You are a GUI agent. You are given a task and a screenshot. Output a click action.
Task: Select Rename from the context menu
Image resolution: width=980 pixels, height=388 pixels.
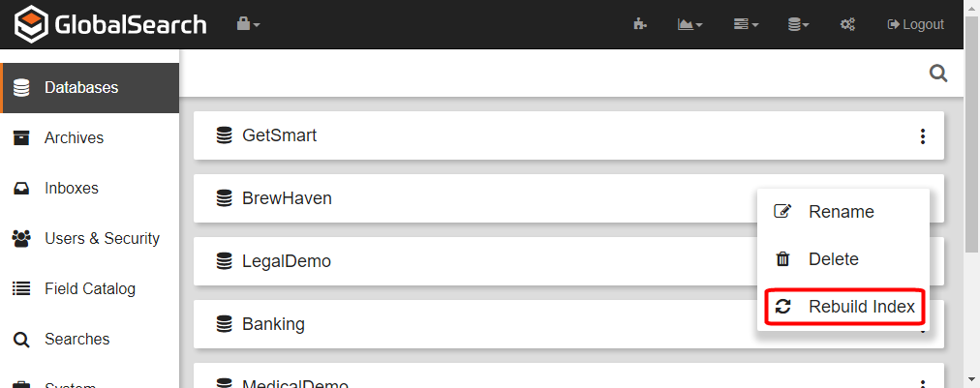841,212
